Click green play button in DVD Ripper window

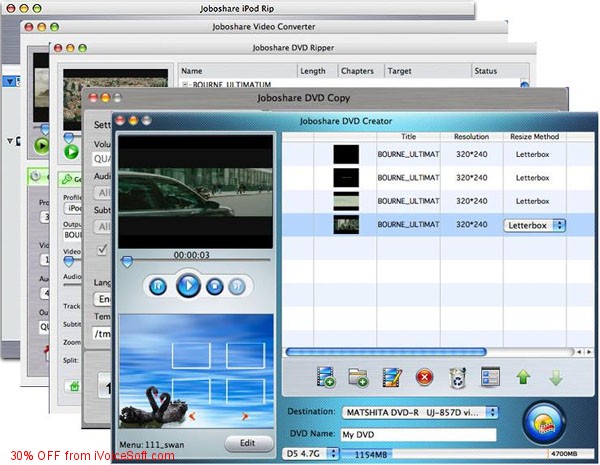coord(72,152)
